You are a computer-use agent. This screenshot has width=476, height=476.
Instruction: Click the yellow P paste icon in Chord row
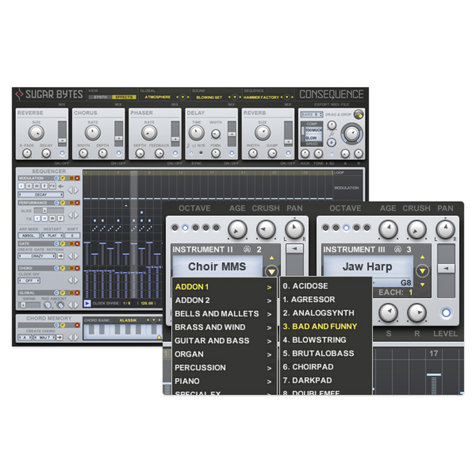click(62, 268)
